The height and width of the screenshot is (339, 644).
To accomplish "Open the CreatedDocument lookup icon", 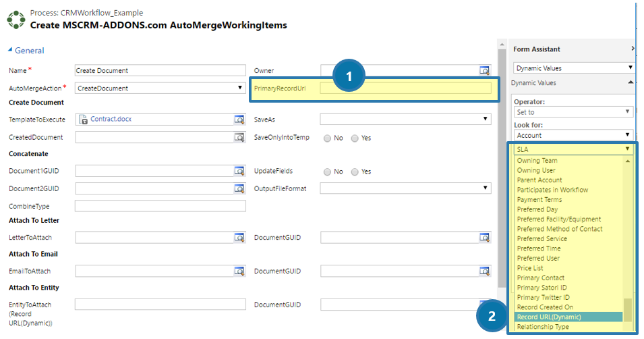I will tap(239, 137).
